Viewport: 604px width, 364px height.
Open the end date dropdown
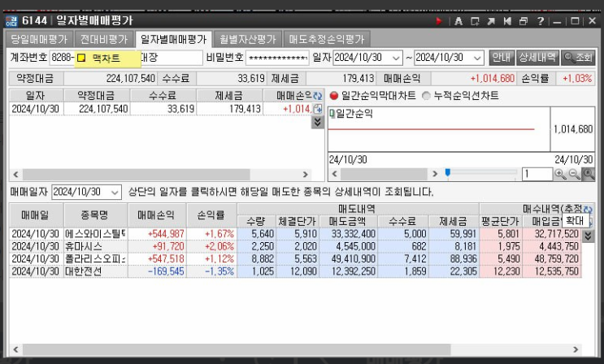click(x=477, y=58)
